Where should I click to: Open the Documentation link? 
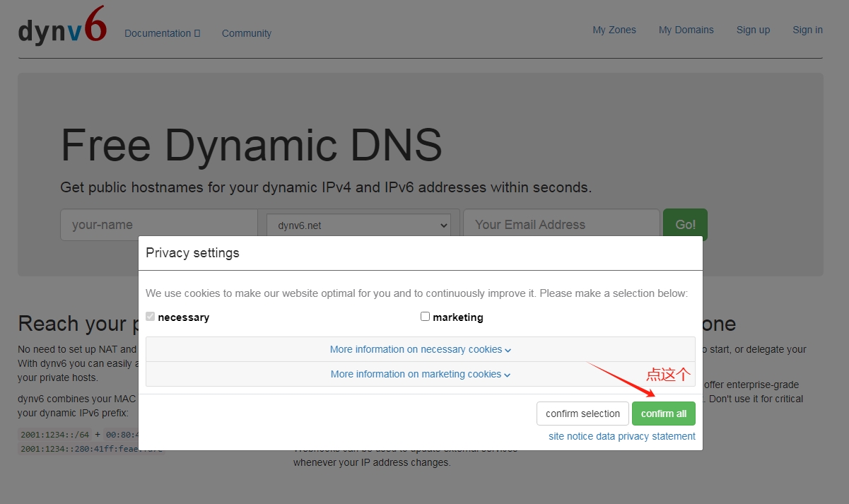(162, 33)
